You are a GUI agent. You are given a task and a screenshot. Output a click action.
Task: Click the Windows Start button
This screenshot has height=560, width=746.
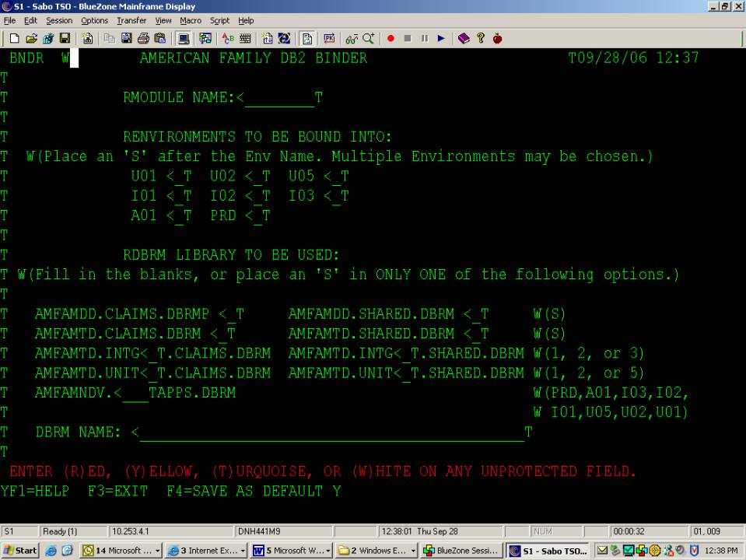[20, 551]
